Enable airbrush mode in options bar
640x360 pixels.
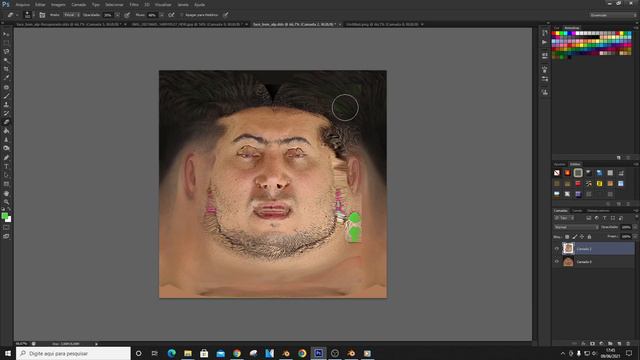[171, 15]
